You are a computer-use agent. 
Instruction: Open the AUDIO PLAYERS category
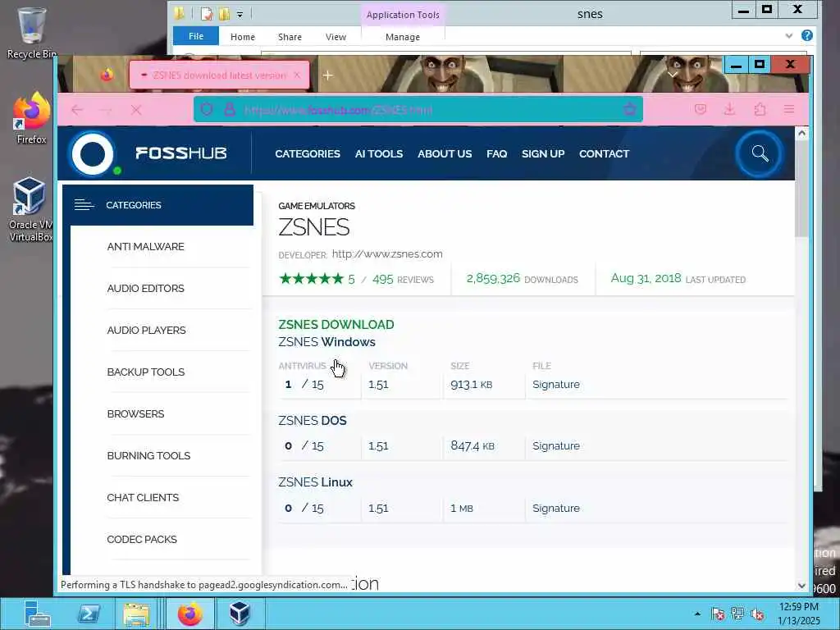[x=146, y=331]
